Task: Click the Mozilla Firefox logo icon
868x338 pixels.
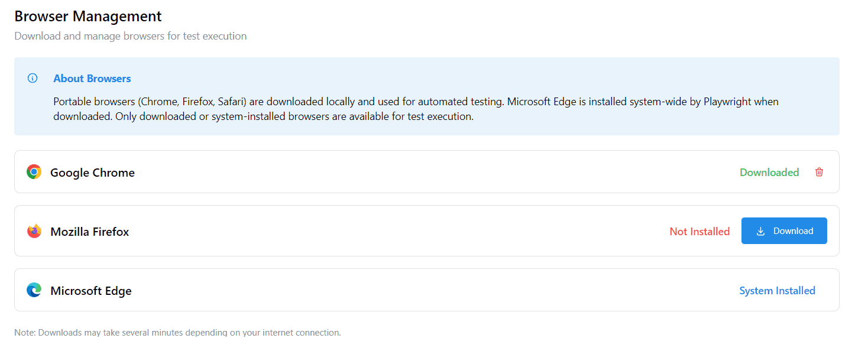Action: pos(34,231)
